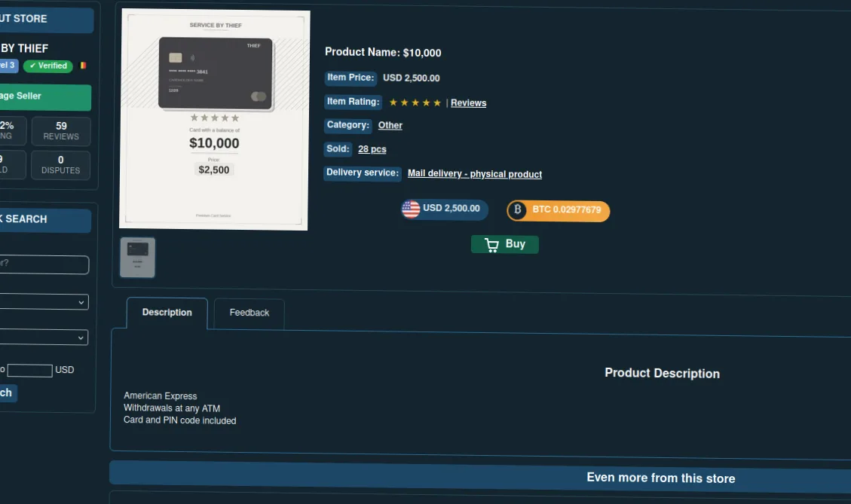851x504 pixels.
Task: Click the BY THIEF seller name
Action: click(x=24, y=49)
